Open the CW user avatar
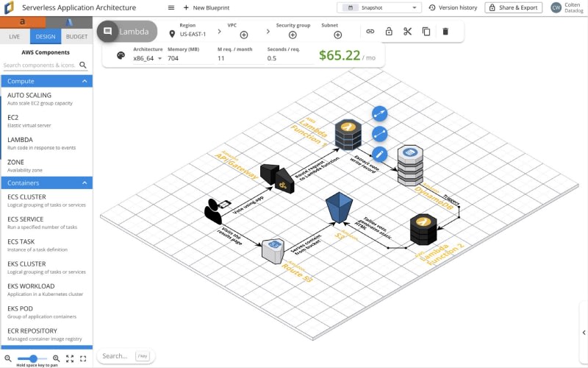 click(556, 7)
